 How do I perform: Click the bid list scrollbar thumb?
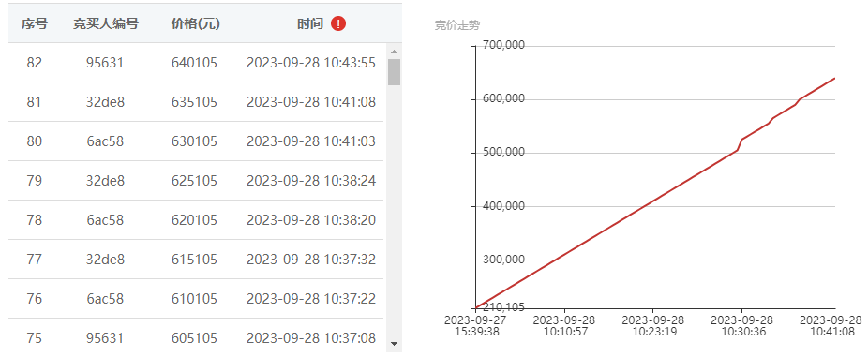[x=394, y=72]
